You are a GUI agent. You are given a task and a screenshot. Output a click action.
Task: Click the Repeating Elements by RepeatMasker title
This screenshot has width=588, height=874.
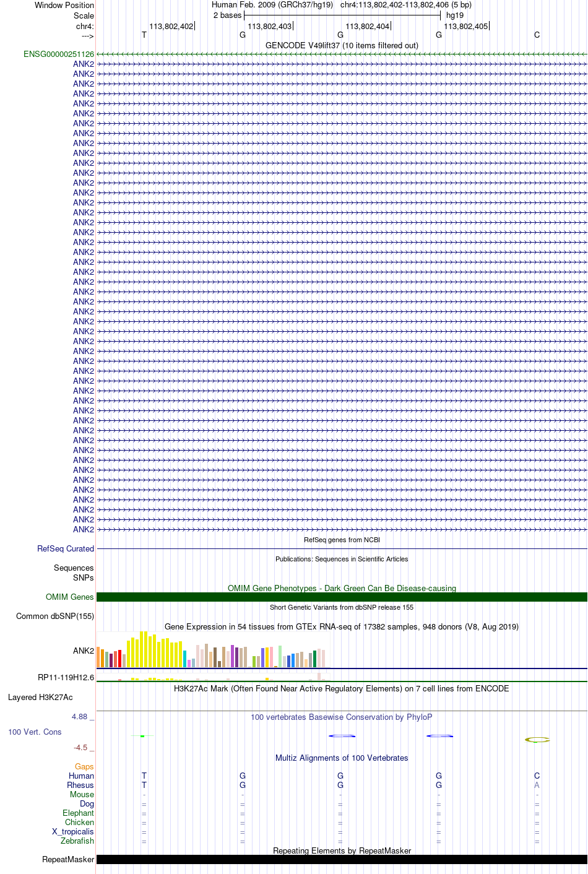[x=342, y=851]
